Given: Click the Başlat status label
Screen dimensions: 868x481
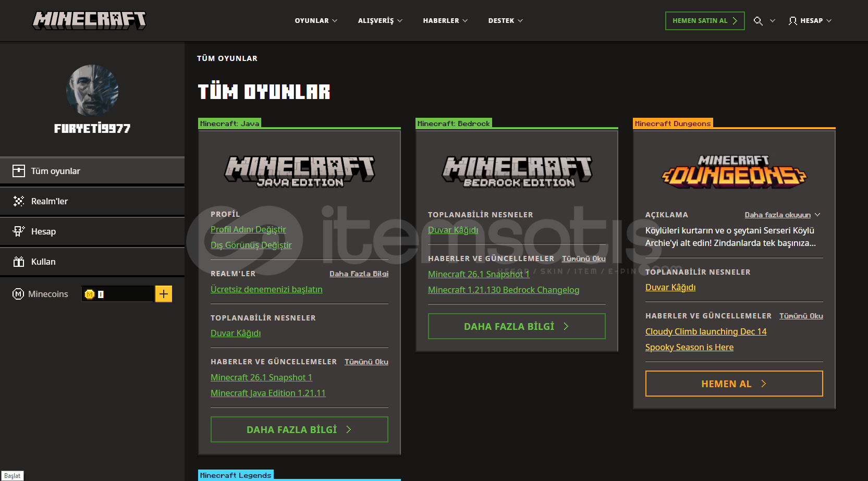Looking at the screenshot, I should (12, 476).
